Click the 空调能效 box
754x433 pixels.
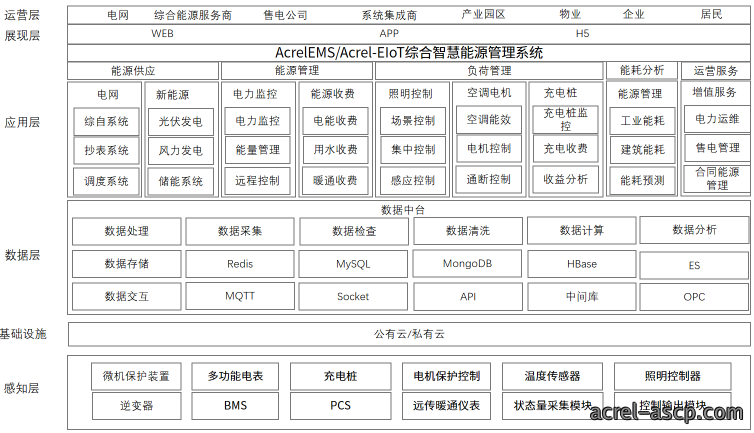[489, 119]
